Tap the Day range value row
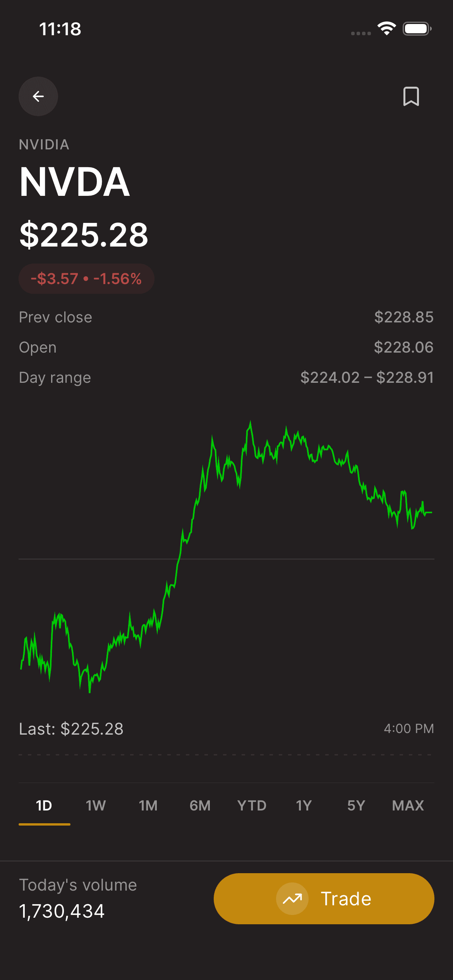 point(226,377)
